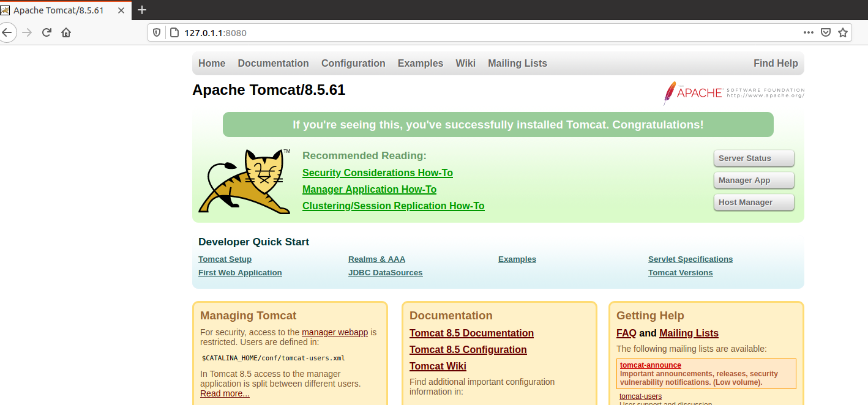Open the Realms & AAA link
Screen dimensions: 868x405
click(376, 259)
